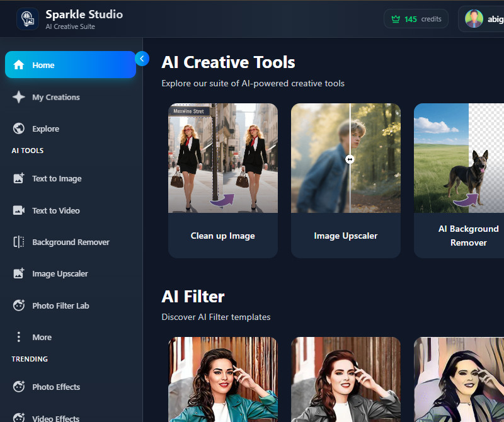Open My Creations sparkle icon
The height and width of the screenshot is (422, 504).
click(x=19, y=97)
